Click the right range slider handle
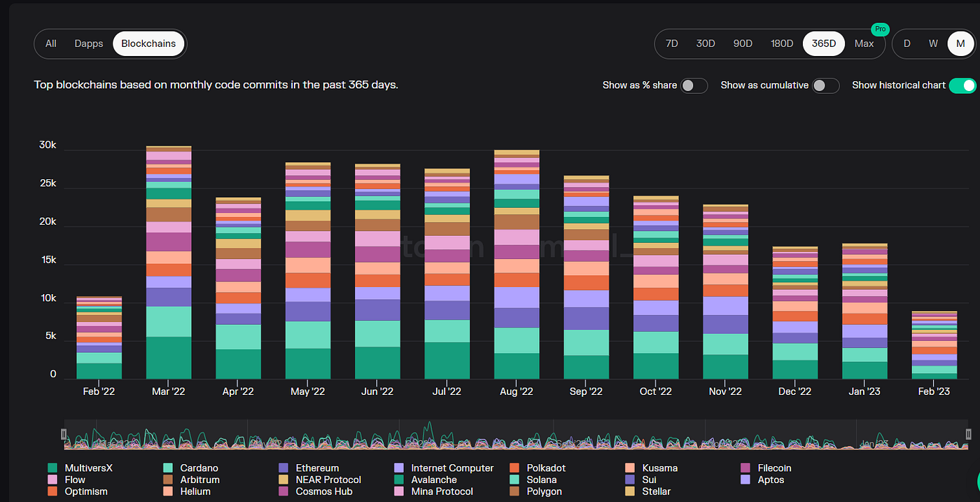Viewport: 980px width, 502px height. [x=969, y=434]
